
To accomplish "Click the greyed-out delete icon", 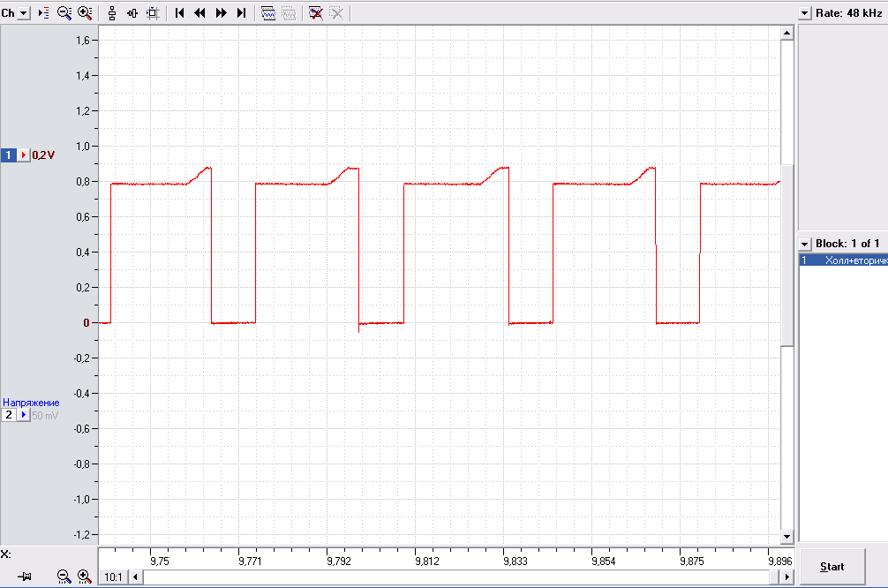I will [x=335, y=12].
